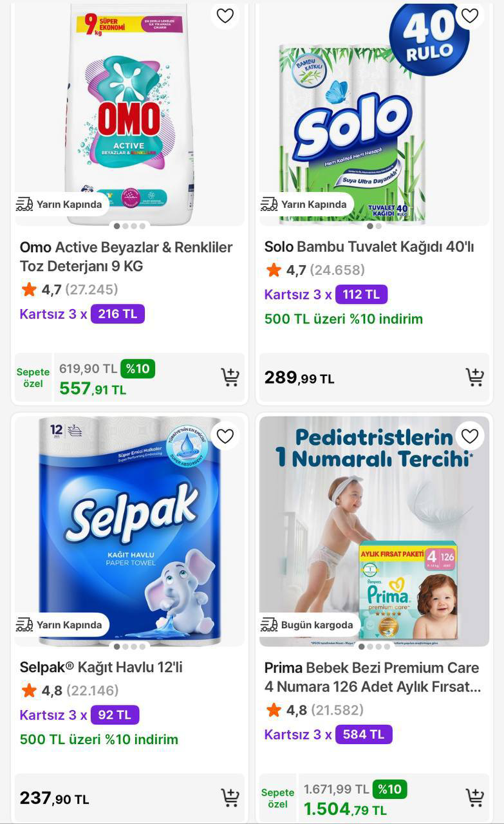Screen dimensions: 504x824
Task: Open Selpak paper towel image
Action: [129, 528]
